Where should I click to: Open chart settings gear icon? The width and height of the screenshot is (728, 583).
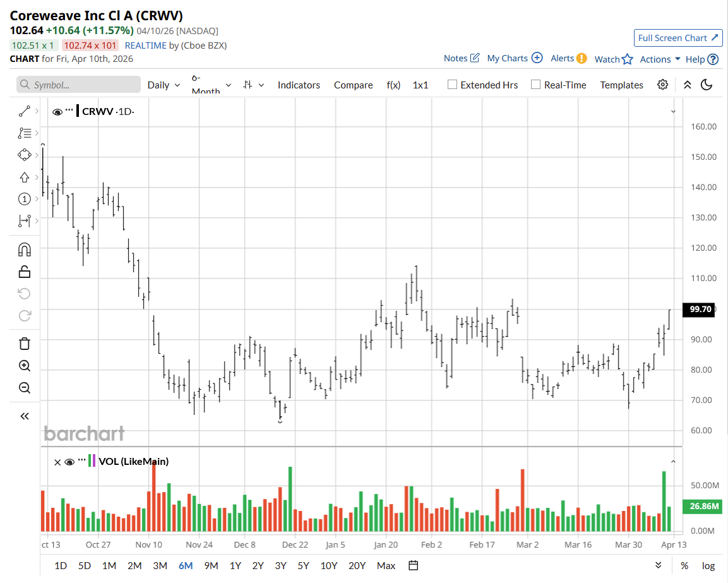662,85
